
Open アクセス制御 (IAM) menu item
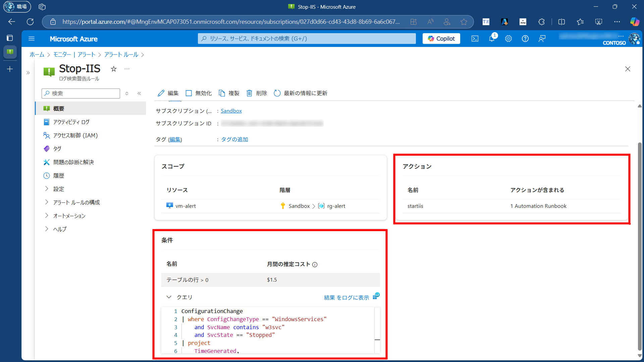click(75, 135)
